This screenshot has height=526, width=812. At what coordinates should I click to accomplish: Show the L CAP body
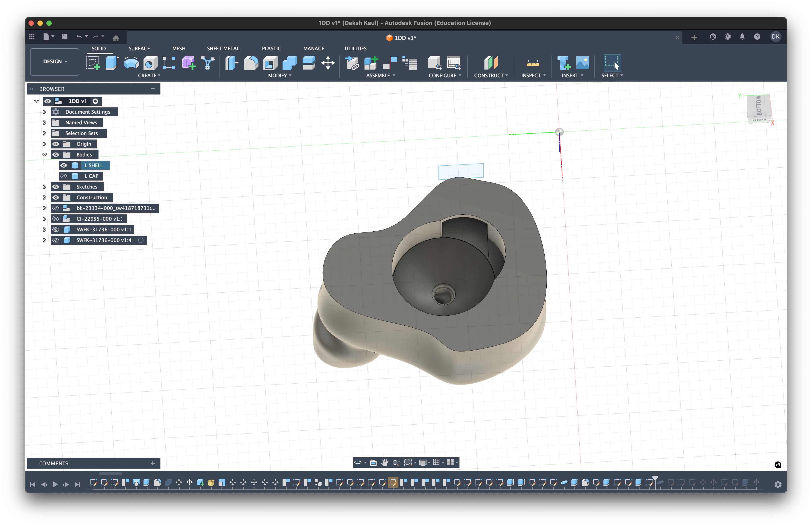coord(64,176)
